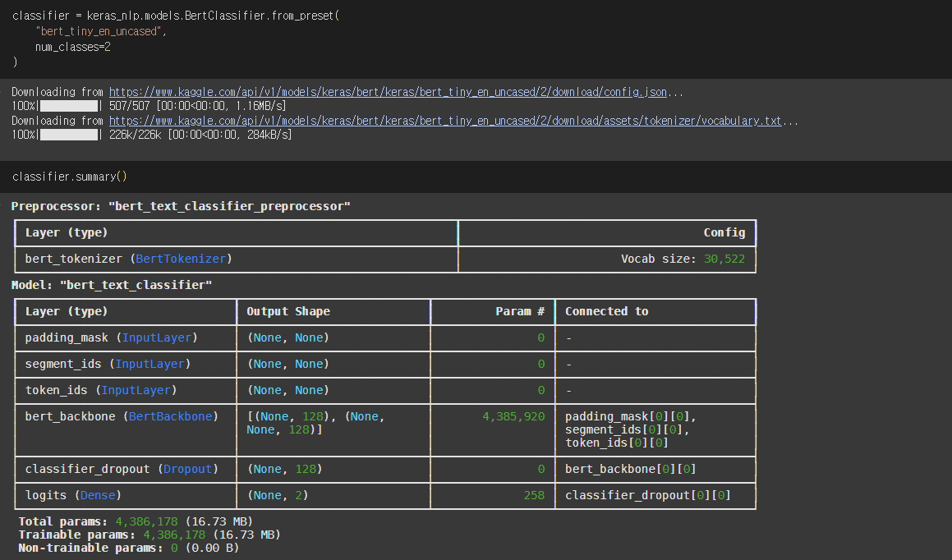The width and height of the screenshot is (952, 560).
Task: Click the bert_backbone (BertBackbone) cell
Action: tap(126, 430)
